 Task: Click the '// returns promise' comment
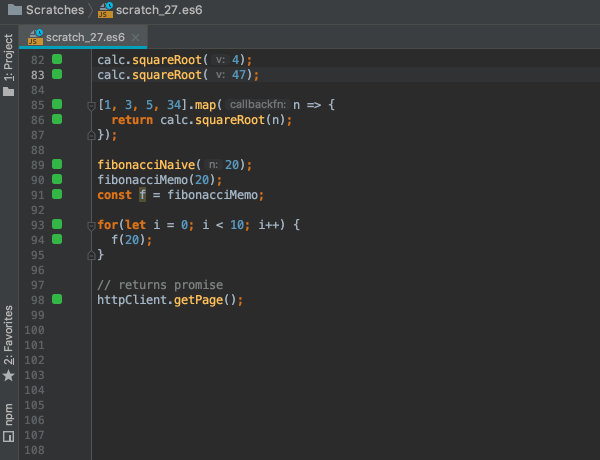(x=160, y=285)
